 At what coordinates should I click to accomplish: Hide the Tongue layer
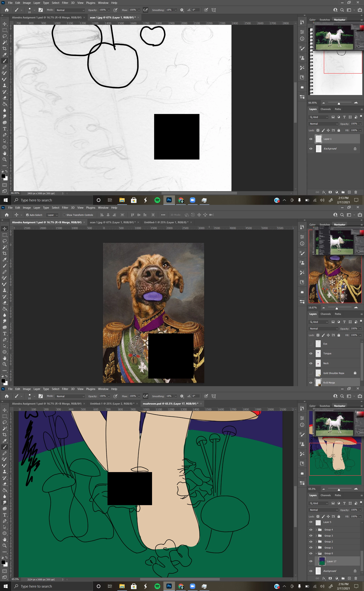coord(311,354)
